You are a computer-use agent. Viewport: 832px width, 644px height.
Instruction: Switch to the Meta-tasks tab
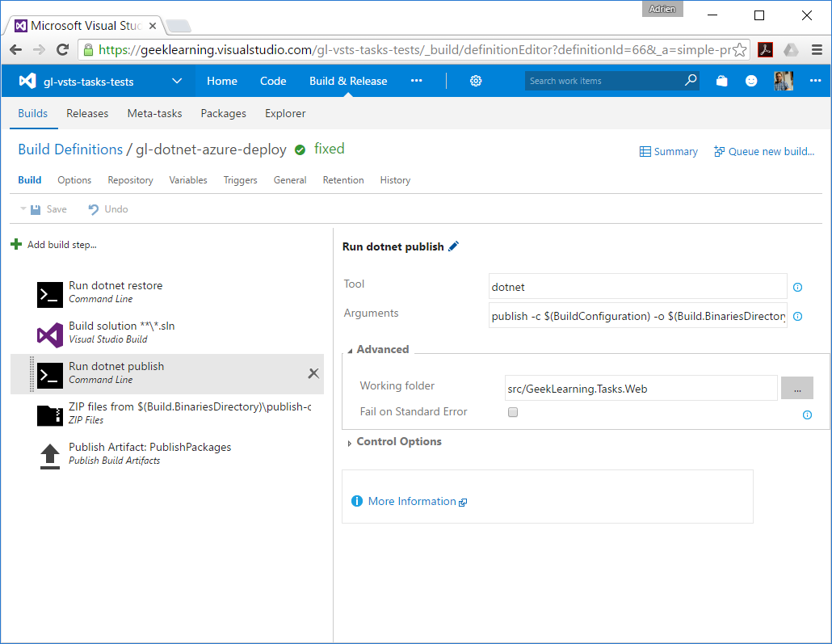coord(154,113)
